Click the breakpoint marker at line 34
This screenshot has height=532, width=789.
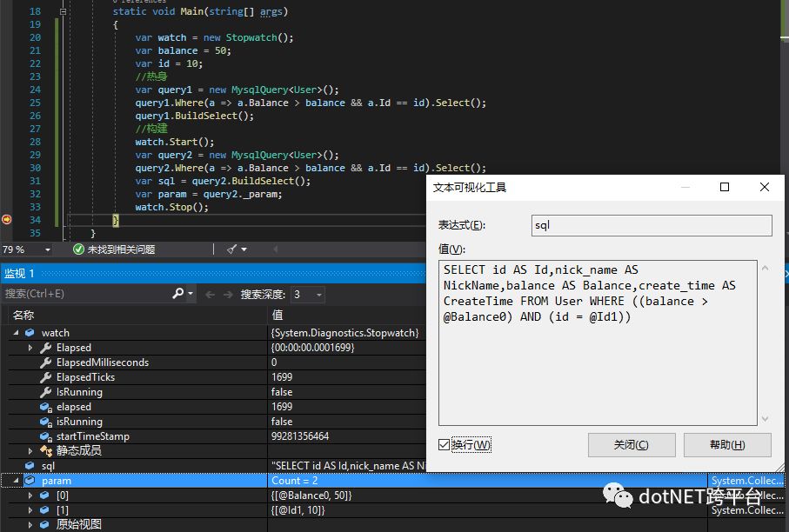coord(7,219)
